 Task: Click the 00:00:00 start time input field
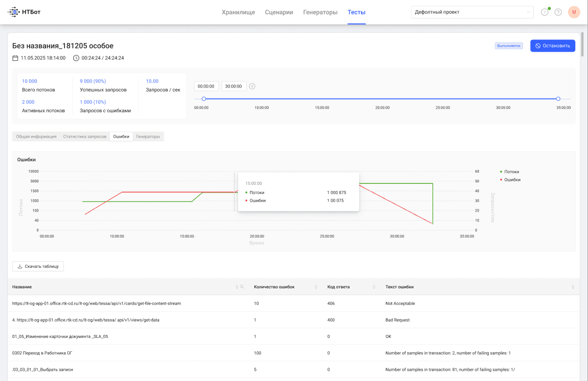[206, 87]
